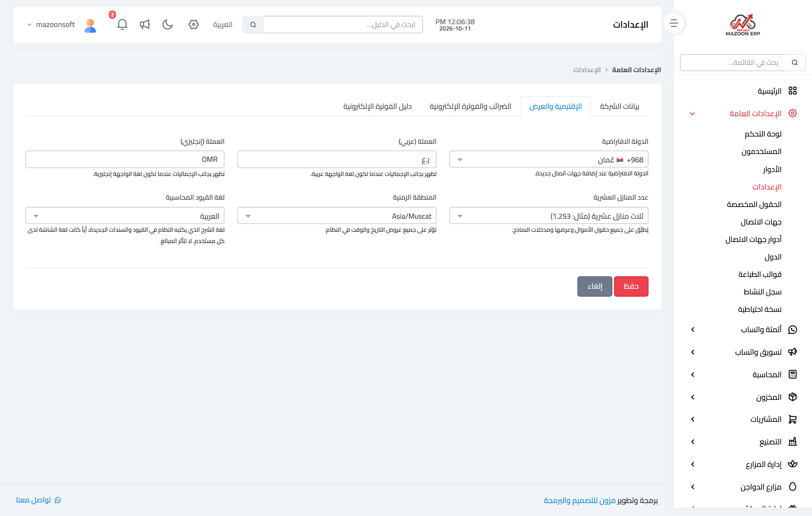Select the الإقليمية والعرض tab
The image size is (812, 516).
coord(555,107)
